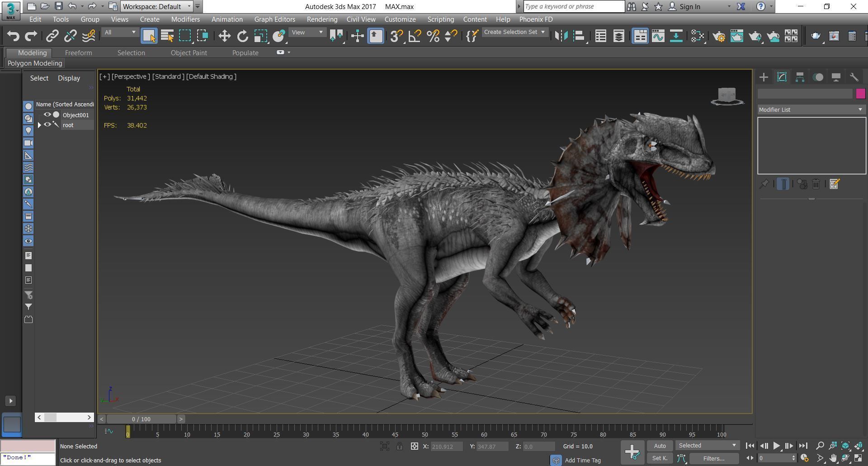Open the Modifier List dropdown
This screenshot has height=466, width=868.
811,109
